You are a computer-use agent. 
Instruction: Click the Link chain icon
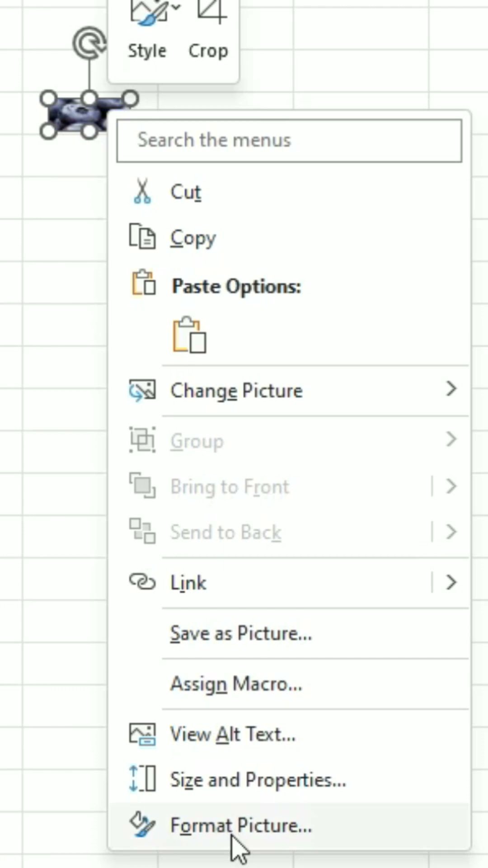[x=142, y=582]
